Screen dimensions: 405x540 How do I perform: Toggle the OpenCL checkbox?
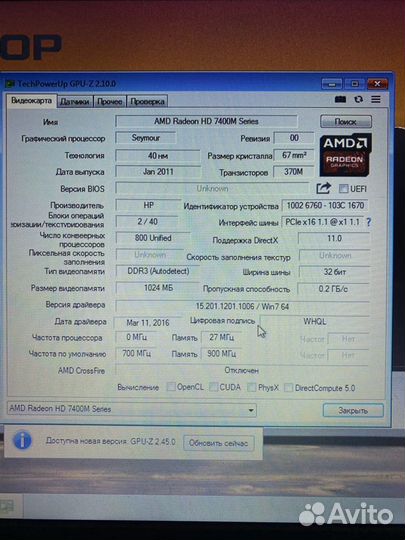[x=171, y=387]
